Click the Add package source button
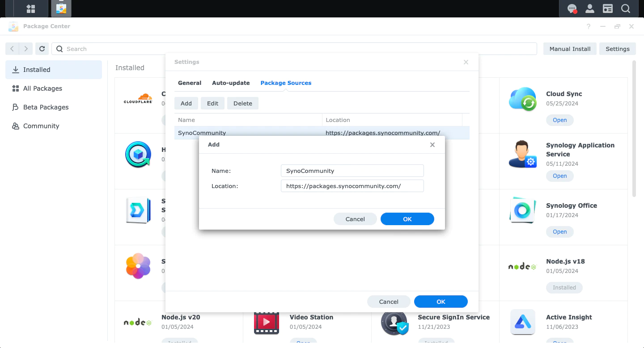The height and width of the screenshot is (348, 644). click(186, 103)
